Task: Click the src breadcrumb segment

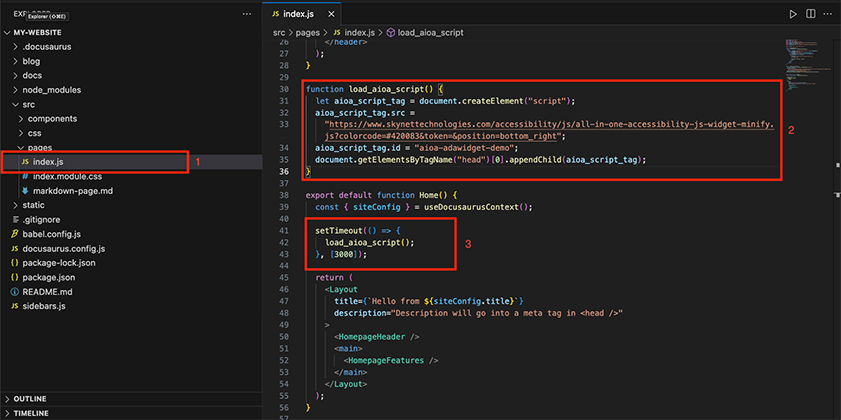Action: pos(278,33)
